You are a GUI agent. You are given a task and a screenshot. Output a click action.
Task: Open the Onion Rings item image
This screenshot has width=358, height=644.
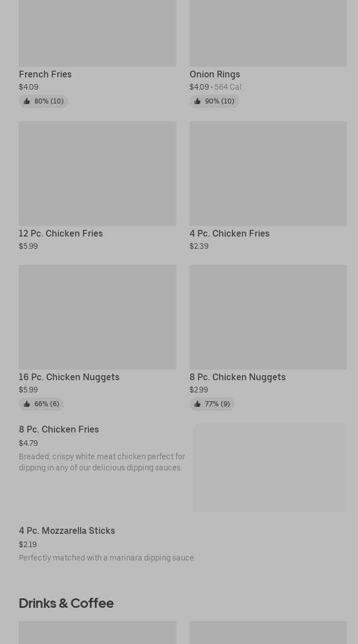(268, 33)
